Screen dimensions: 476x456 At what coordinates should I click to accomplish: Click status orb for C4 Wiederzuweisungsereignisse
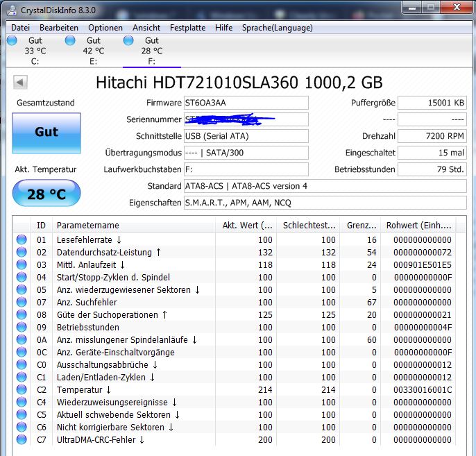pos(22,402)
